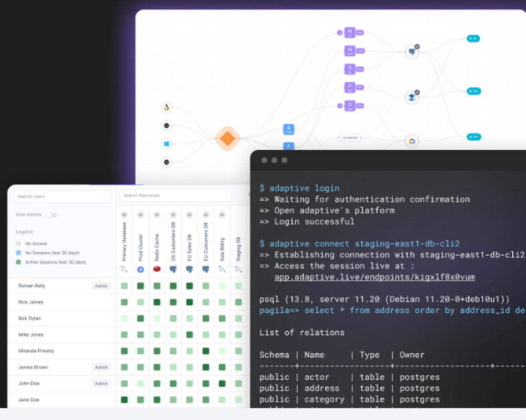Viewport: 526px width, 420px height.
Task: Select the Linux penguin node in the graph
Action: click(x=166, y=107)
